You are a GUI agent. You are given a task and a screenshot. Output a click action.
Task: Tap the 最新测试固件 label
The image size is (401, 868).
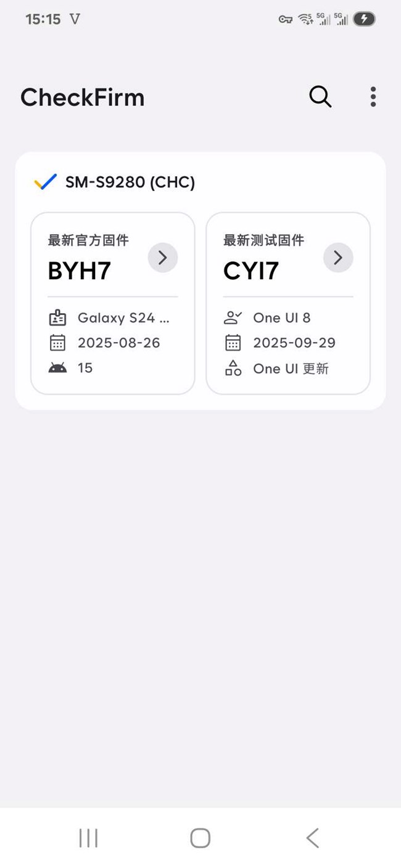tap(263, 240)
